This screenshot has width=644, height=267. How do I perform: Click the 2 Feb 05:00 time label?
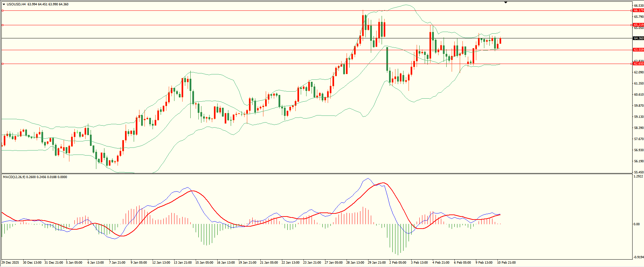click(x=398, y=263)
